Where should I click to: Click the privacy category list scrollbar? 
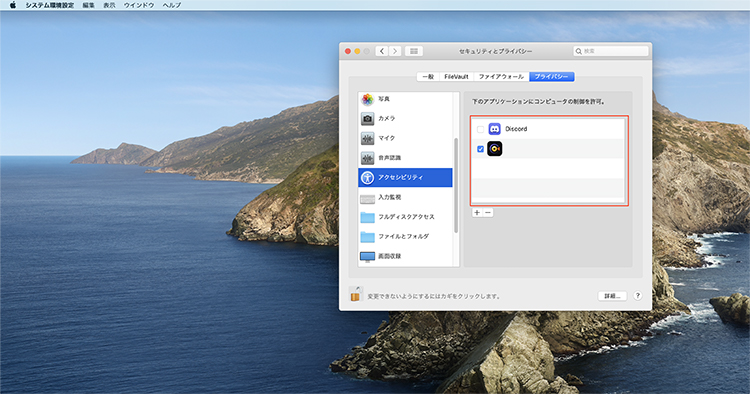[456, 186]
